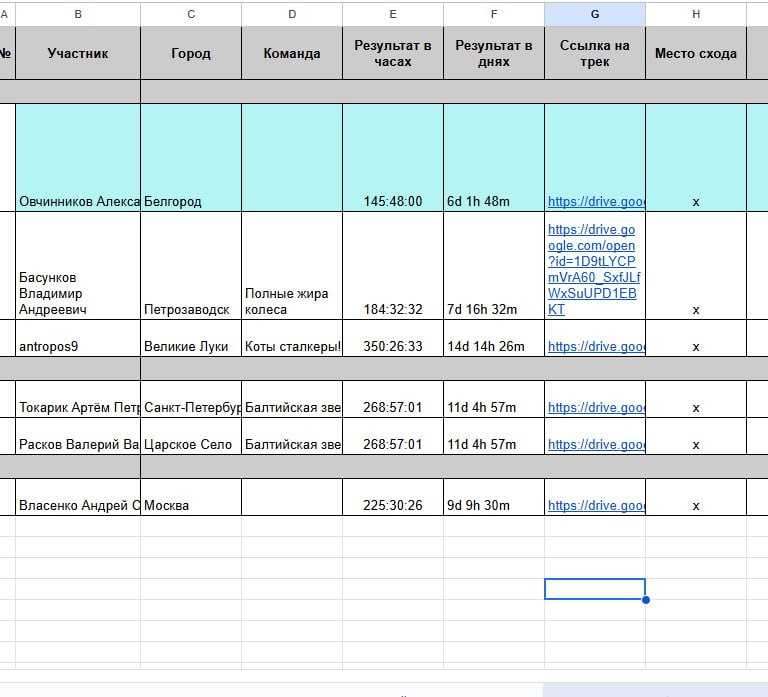Select the 'Место схода' header cell
Viewport: 768px width, 697px height.
[695, 54]
